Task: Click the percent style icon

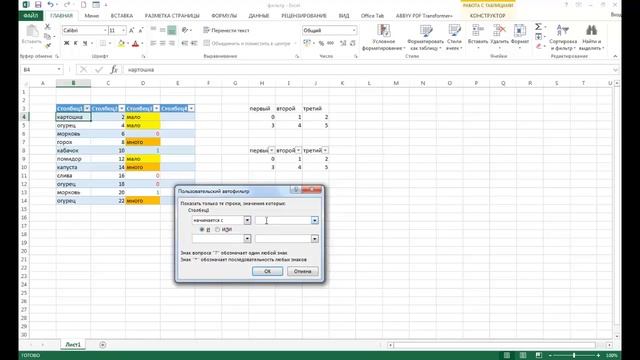Action: (321, 43)
